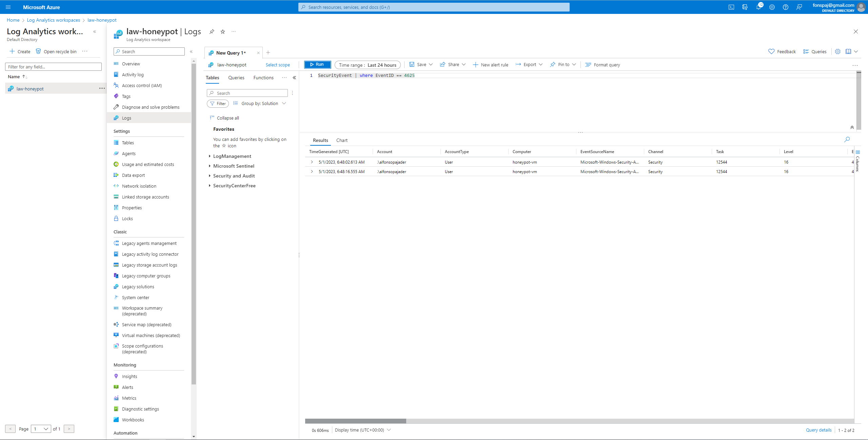Image resolution: width=868 pixels, height=440 pixels.
Task: Click the results horizontal scrollbar
Action: 356,421
